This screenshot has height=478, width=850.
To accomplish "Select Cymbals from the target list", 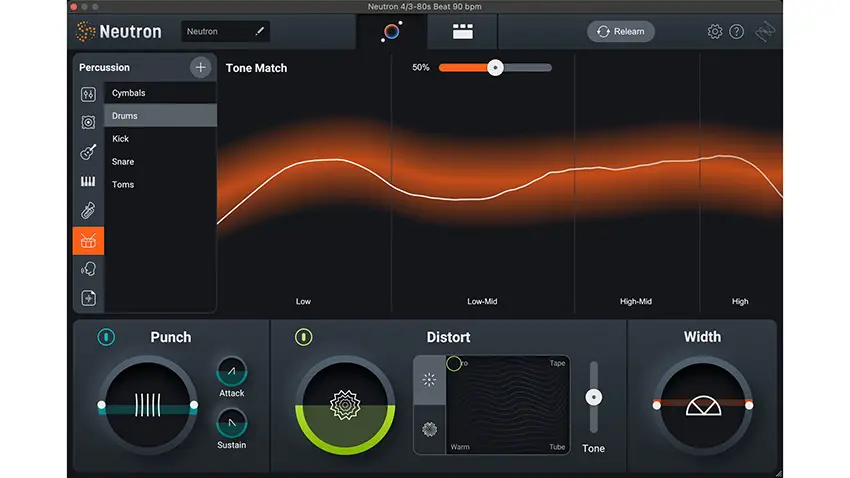I will tap(160, 93).
